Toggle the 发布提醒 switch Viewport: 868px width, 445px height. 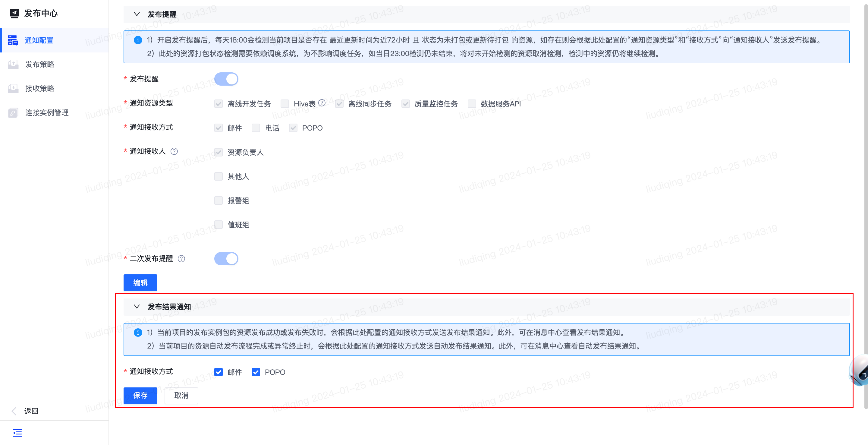(226, 79)
